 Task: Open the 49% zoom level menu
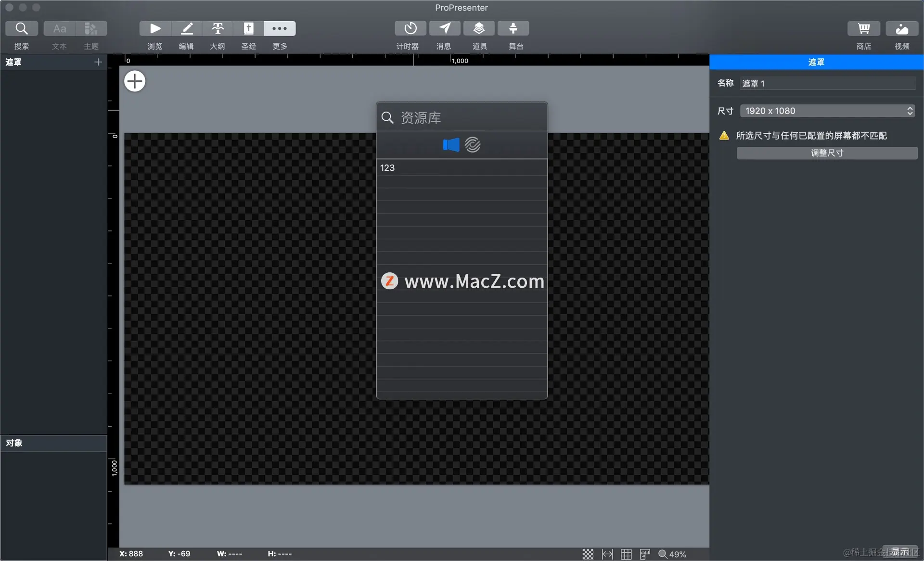[672, 554]
